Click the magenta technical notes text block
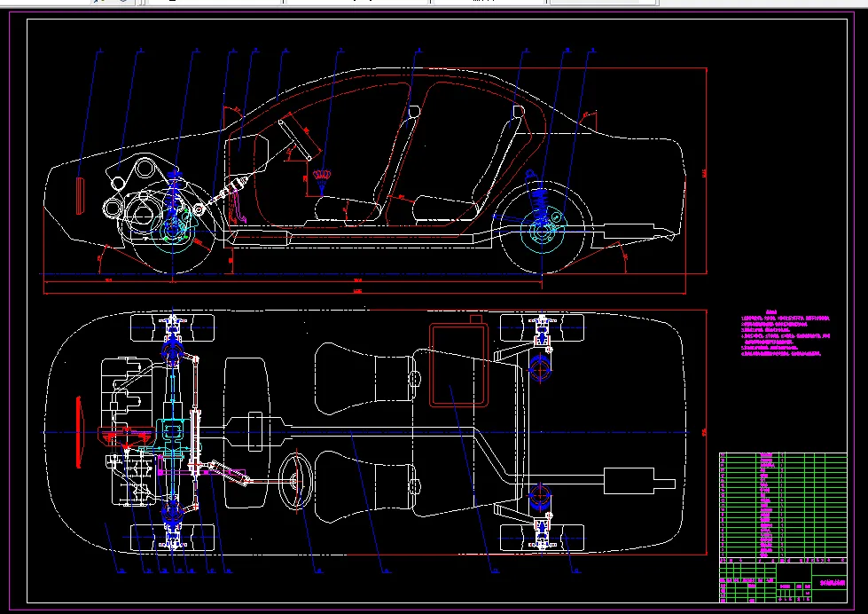The width and height of the screenshot is (868, 614). tap(785, 333)
